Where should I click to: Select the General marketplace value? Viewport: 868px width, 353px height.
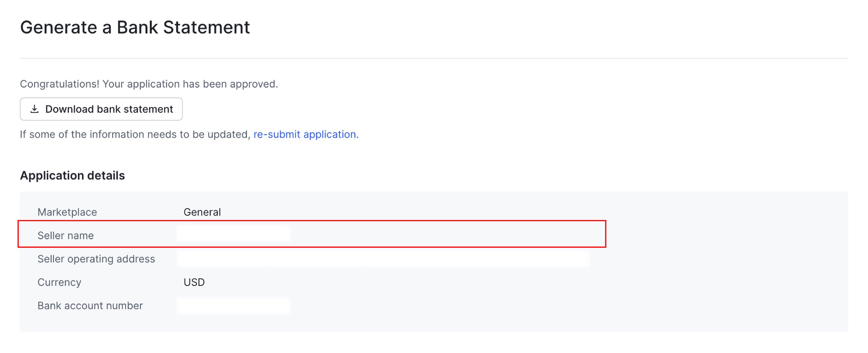click(202, 212)
